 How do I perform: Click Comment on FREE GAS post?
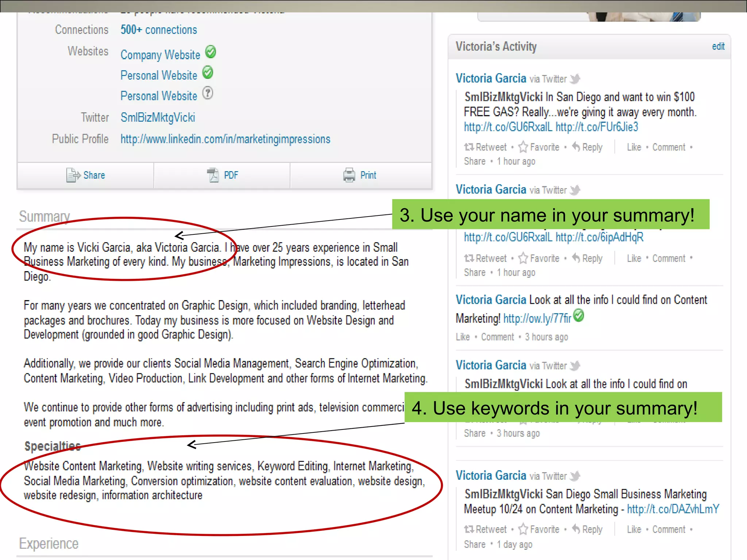(669, 147)
